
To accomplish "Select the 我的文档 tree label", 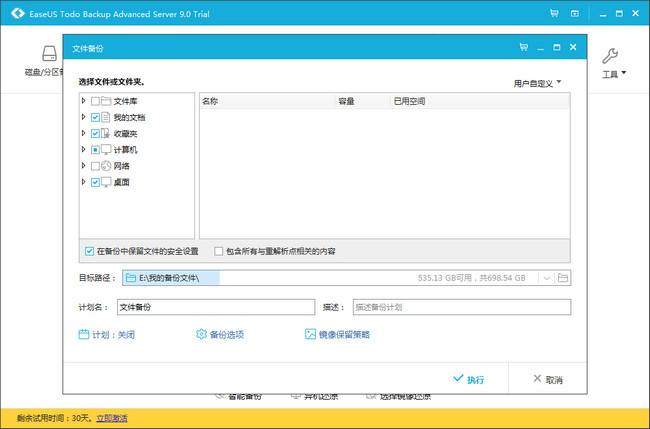I will pyautogui.click(x=129, y=117).
